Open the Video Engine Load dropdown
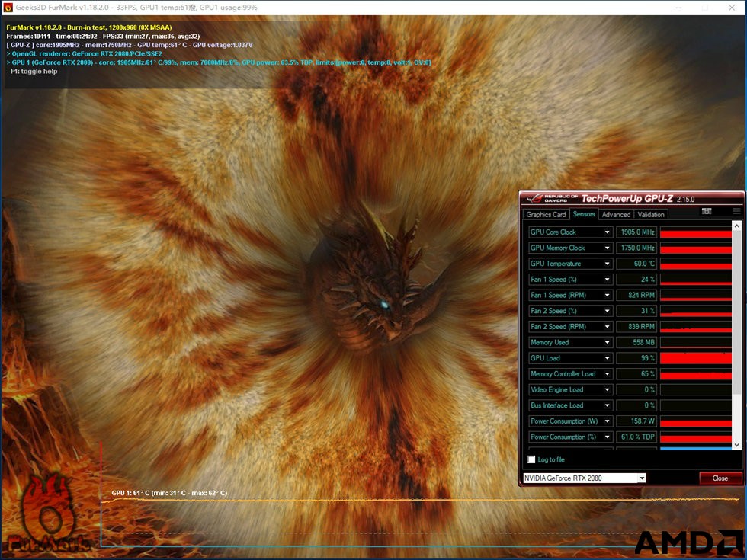This screenshot has width=747, height=560. pyautogui.click(x=608, y=389)
